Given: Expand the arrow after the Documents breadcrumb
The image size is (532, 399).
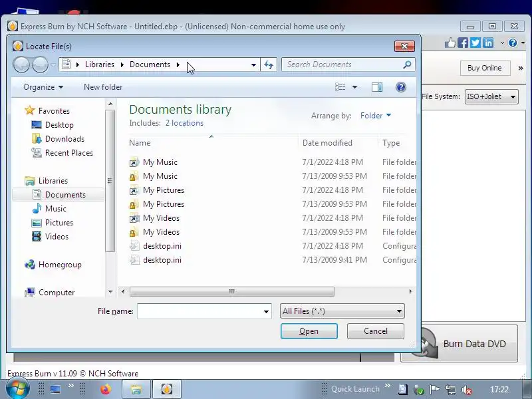Looking at the screenshot, I should point(178,65).
